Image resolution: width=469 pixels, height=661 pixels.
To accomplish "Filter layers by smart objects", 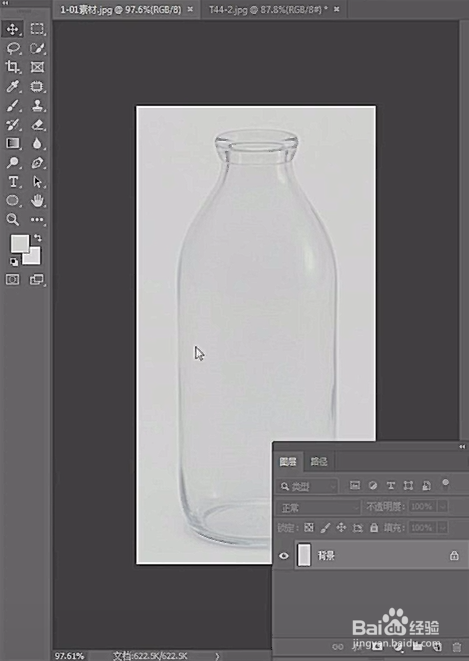I will pos(426,486).
